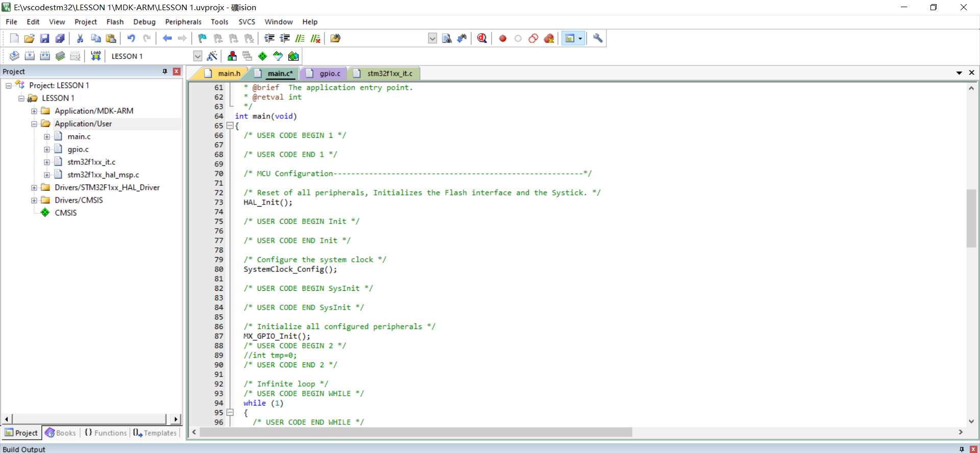Insert a bookmark with the flag icon
Viewport: 980px width, 453px height.
tap(203, 38)
